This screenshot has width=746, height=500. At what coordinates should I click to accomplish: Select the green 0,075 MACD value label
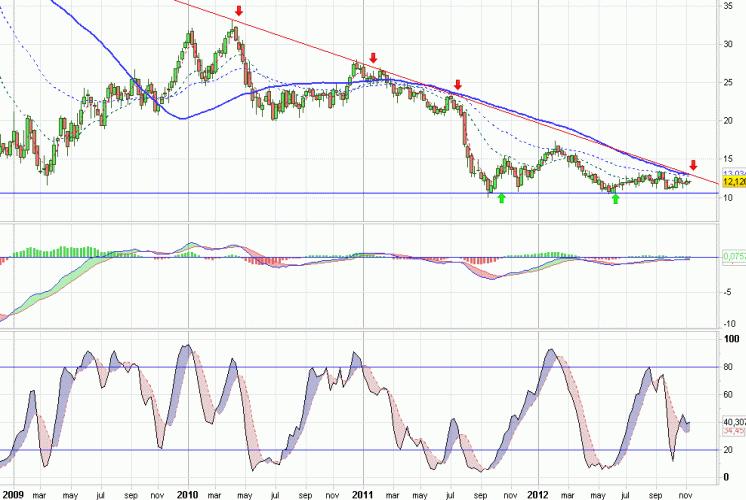[732, 257]
